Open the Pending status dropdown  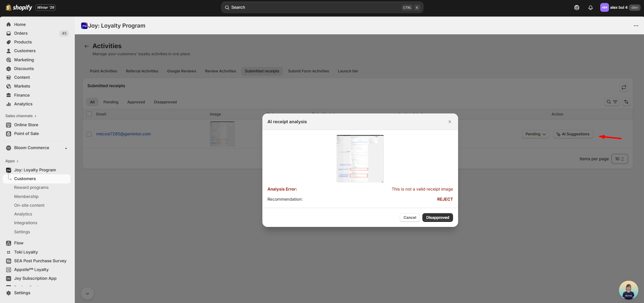coord(535,134)
